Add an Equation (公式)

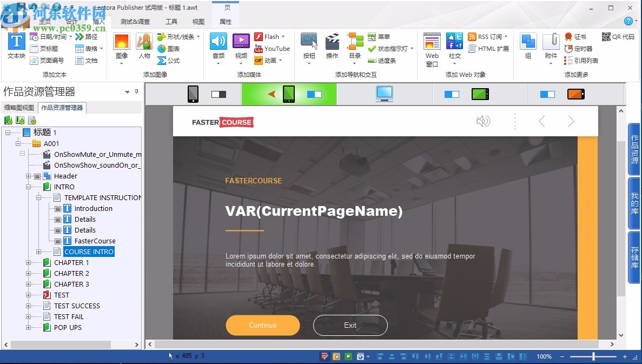[169, 61]
